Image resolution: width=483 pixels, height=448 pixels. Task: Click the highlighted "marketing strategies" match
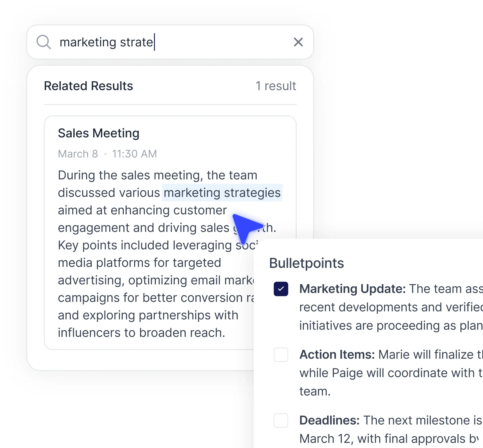coord(222,193)
